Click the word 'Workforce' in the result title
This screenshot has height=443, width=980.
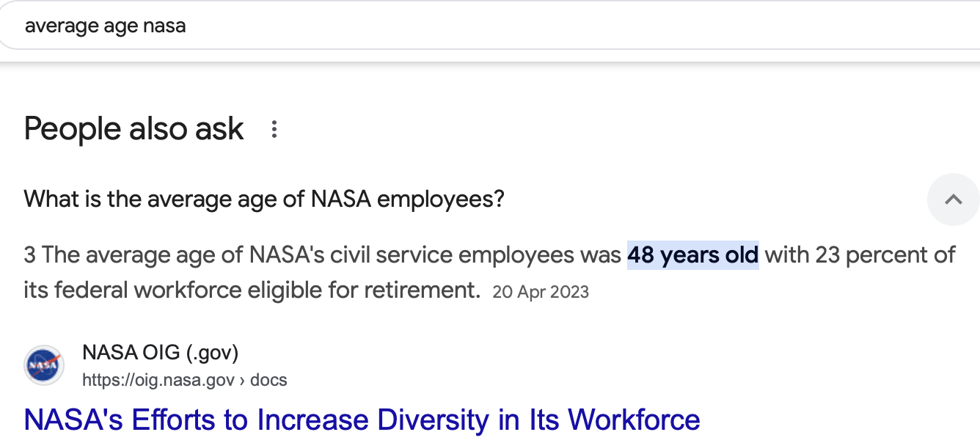(x=634, y=420)
